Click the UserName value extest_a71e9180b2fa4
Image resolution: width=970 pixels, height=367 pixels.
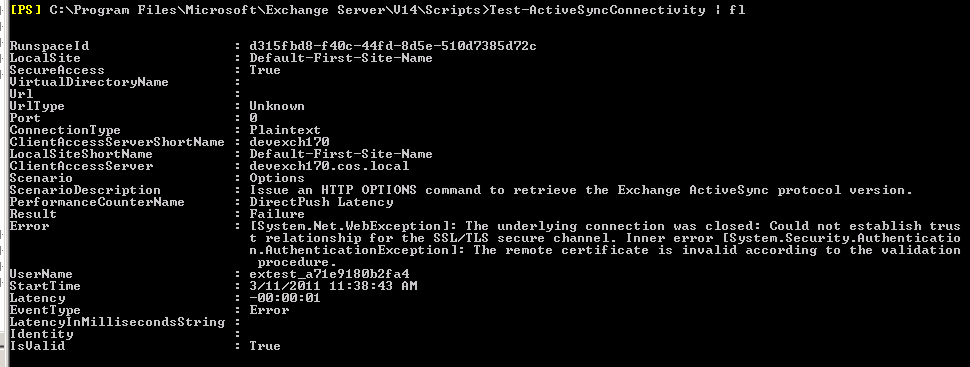329,274
